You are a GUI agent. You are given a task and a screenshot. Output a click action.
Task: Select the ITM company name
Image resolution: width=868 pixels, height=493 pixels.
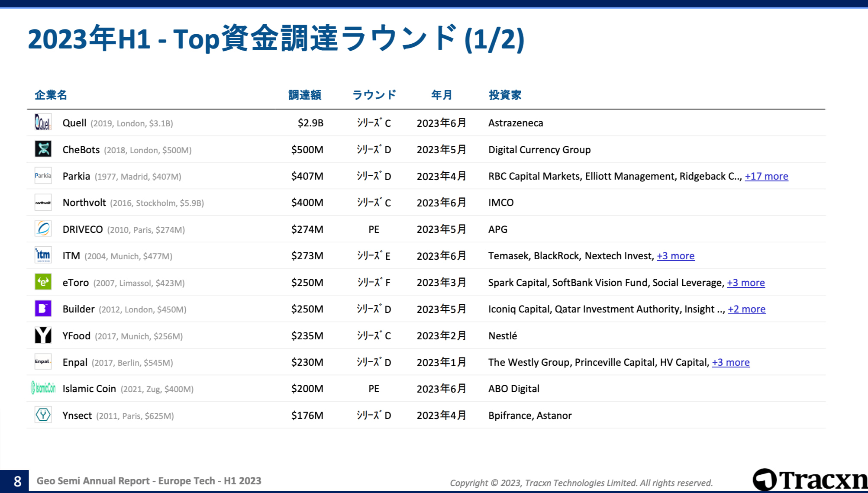point(71,256)
